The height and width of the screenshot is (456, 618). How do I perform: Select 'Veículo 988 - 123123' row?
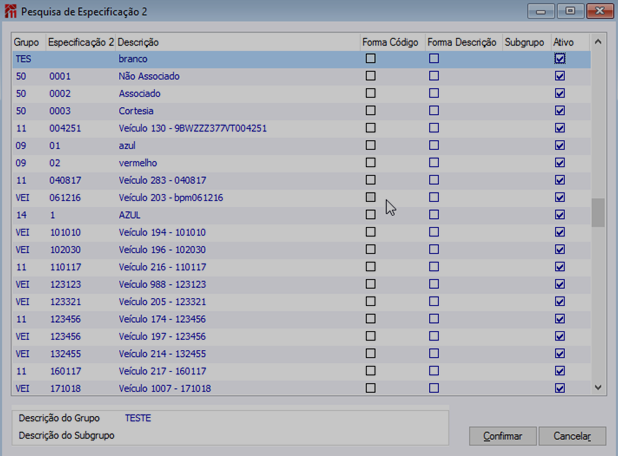click(x=302, y=285)
